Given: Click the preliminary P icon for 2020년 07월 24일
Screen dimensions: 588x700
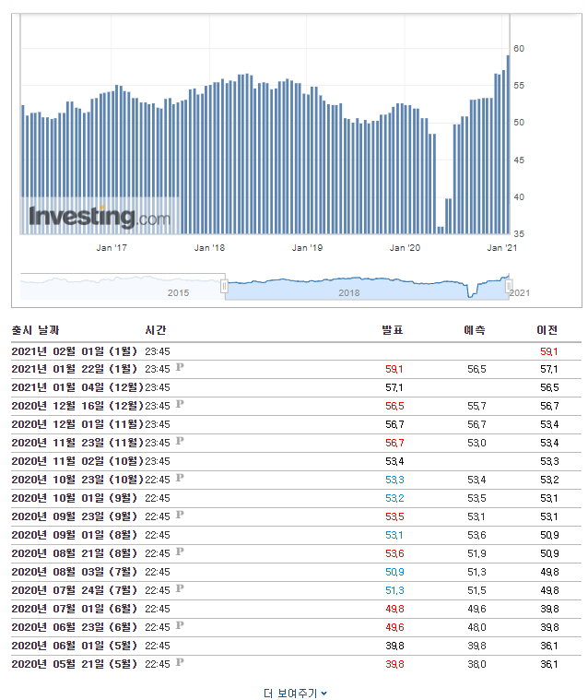Looking at the screenshot, I should (180, 588).
